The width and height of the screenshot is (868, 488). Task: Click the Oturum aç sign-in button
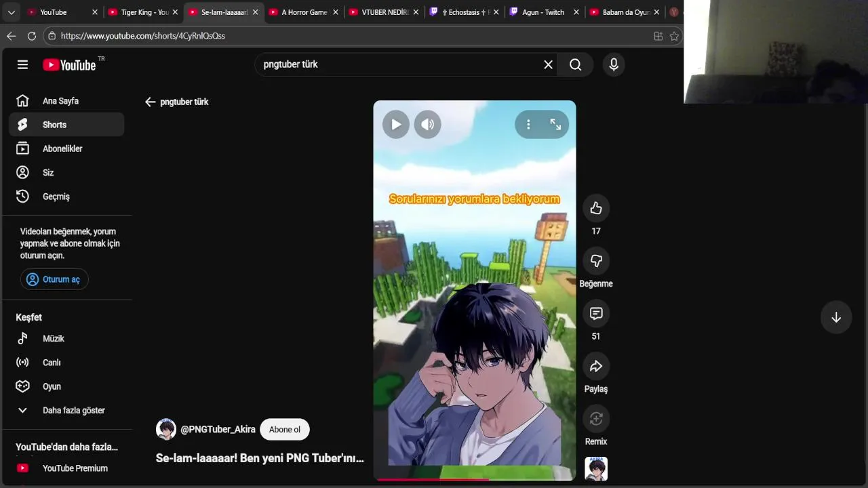click(54, 279)
